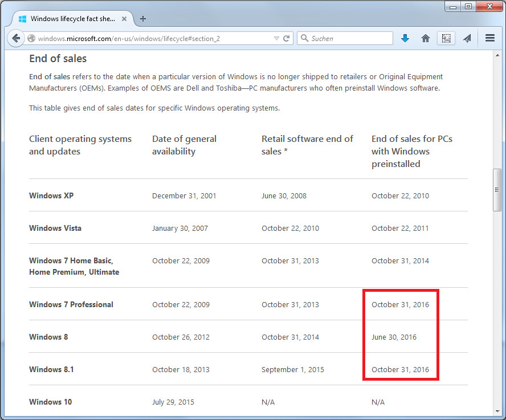Click the screenshot capture toolbar icon
Screen dimensions: 506x420
click(x=446, y=38)
